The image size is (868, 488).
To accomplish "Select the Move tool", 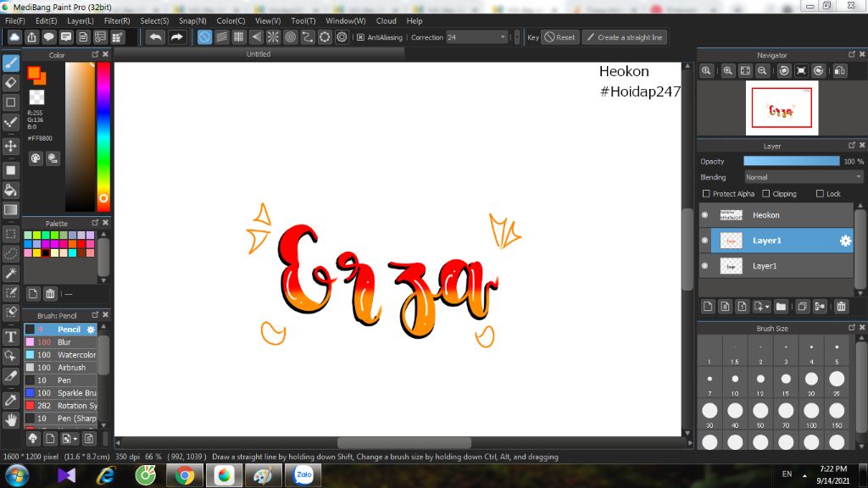I will [11, 146].
